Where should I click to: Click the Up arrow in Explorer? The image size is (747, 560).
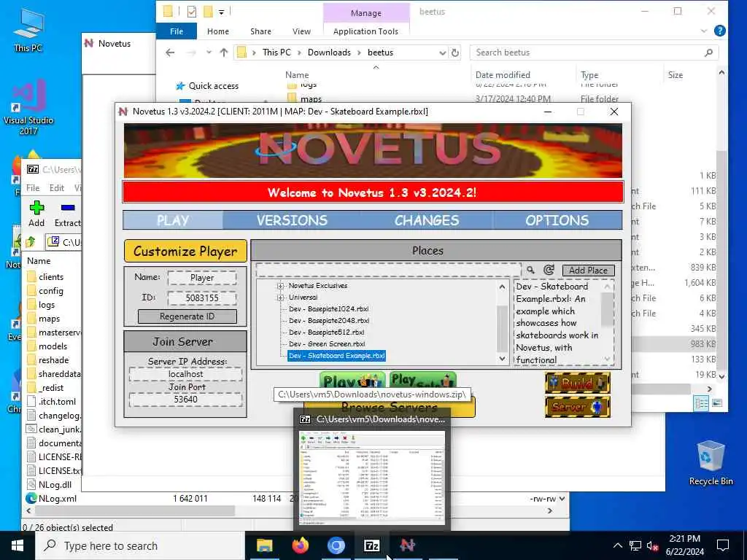[224, 52]
